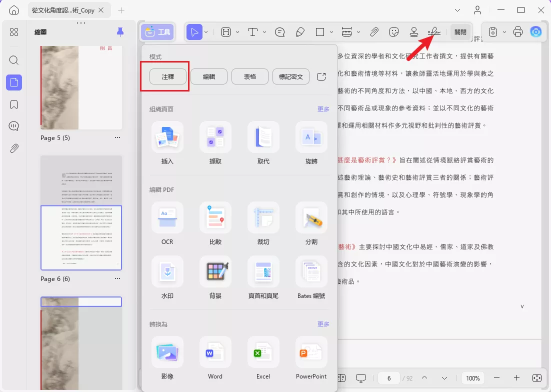
Task: Open Page 5 more options menu
Action: pyautogui.click(x=117, y=137)
